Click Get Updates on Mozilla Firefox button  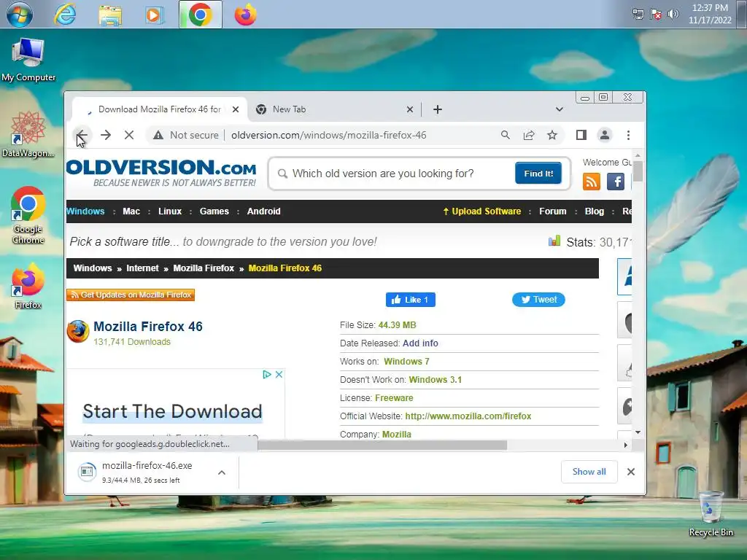pos(131,295)
